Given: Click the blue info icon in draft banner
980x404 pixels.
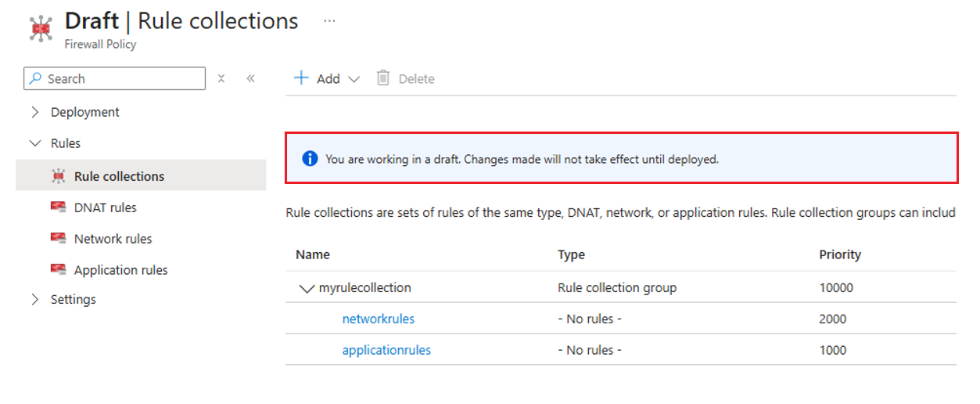Looking at the screenshot, I should point(311,159).
